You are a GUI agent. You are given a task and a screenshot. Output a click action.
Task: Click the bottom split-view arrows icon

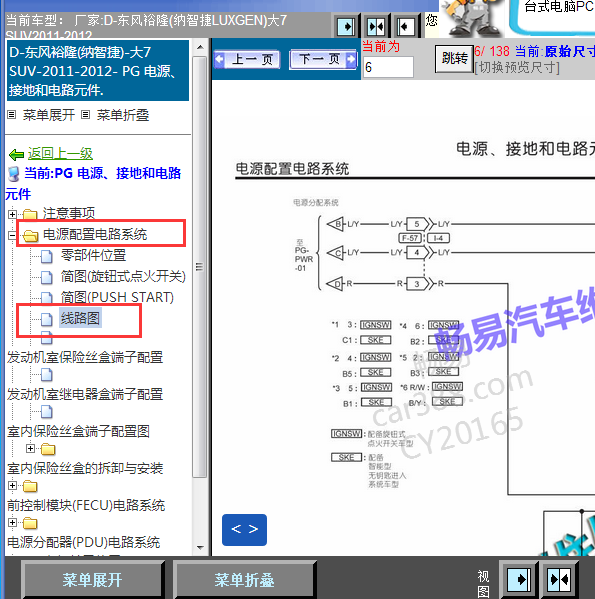point(559,579)
